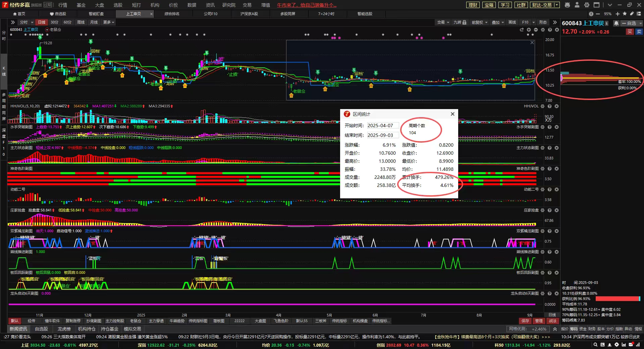Open help for 水手突破副图 panel

coord(550,127)
